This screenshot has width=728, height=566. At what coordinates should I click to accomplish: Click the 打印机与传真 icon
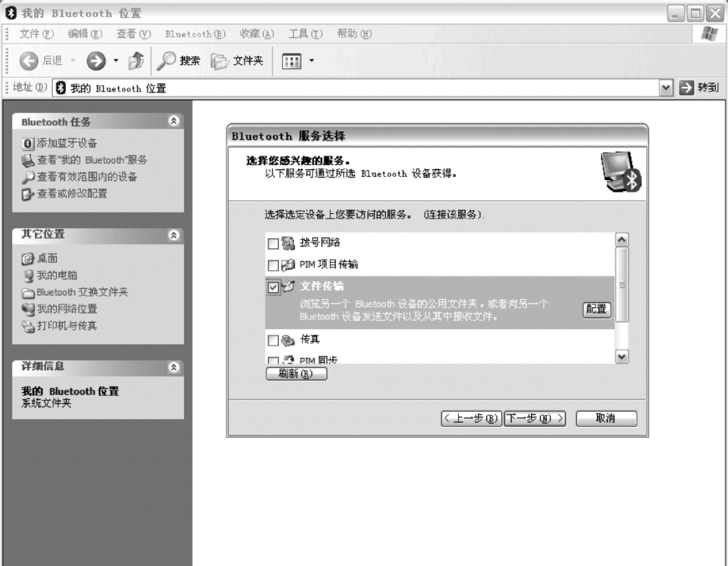pyautogui.click(x=28, y=326)
